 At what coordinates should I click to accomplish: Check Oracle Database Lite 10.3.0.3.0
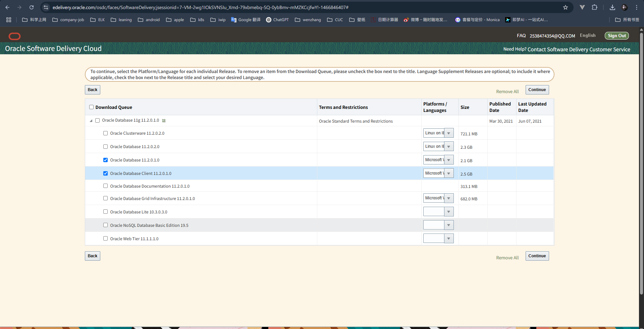(105, 212)
